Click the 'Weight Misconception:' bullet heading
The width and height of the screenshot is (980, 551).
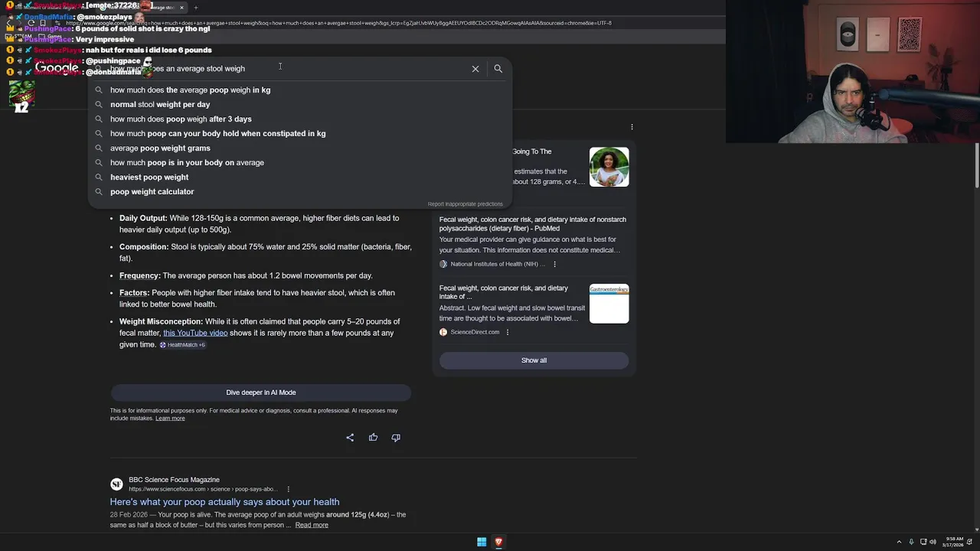[x=161, y=321]
